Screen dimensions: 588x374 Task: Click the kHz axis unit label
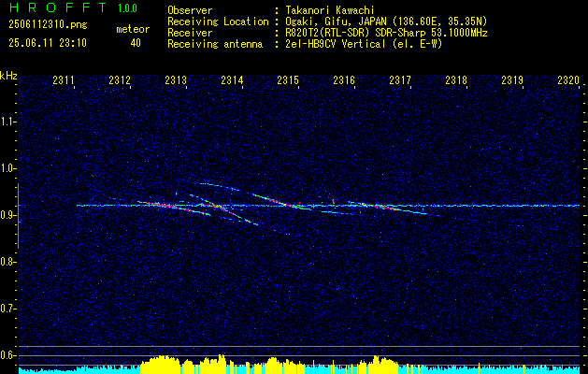(8, 76)
